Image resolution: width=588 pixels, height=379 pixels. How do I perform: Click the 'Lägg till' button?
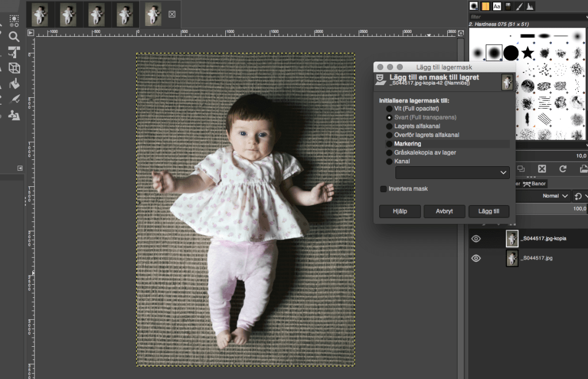489,211
